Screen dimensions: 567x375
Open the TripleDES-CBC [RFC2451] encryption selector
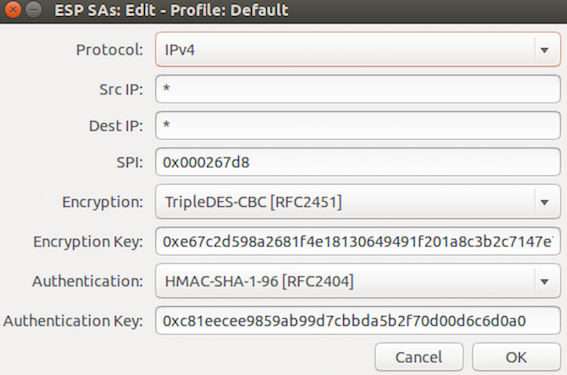(x=358, y=202)
